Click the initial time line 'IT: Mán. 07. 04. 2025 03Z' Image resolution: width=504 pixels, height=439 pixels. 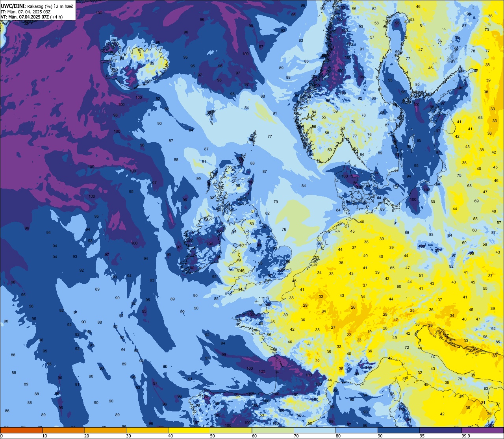click(26, 11)
